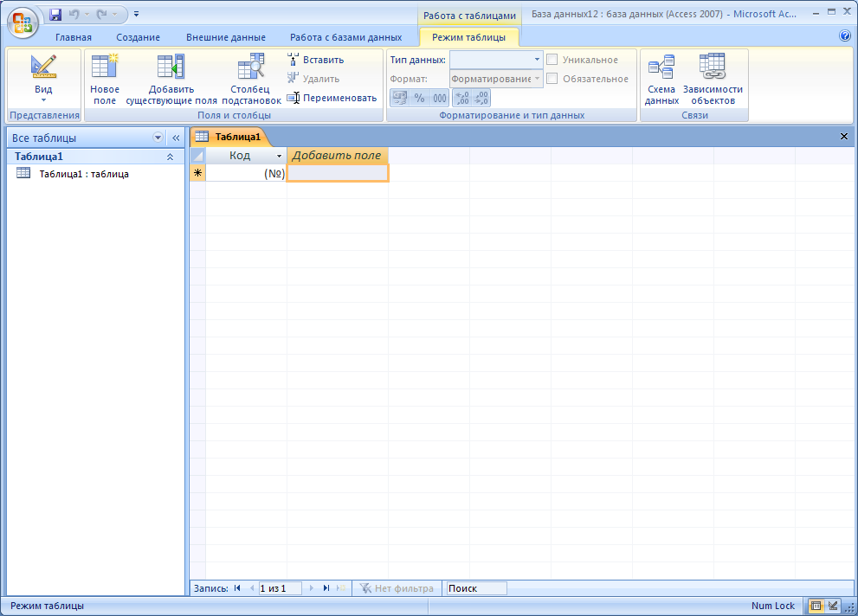Open the Customize Quick Access Toolbar arrow

136,14
